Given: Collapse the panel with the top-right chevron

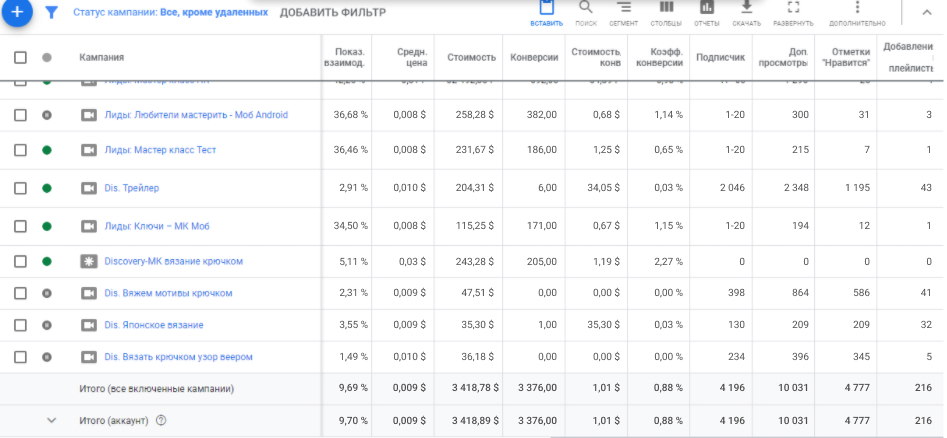Looking at the screenshot, I should [x=926, y=12].
